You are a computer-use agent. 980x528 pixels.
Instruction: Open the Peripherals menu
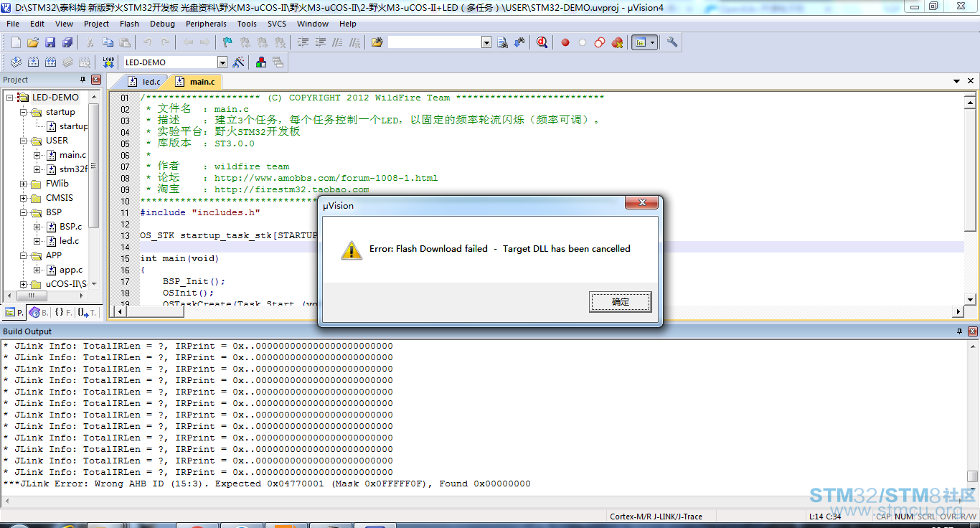coord(206,24)
